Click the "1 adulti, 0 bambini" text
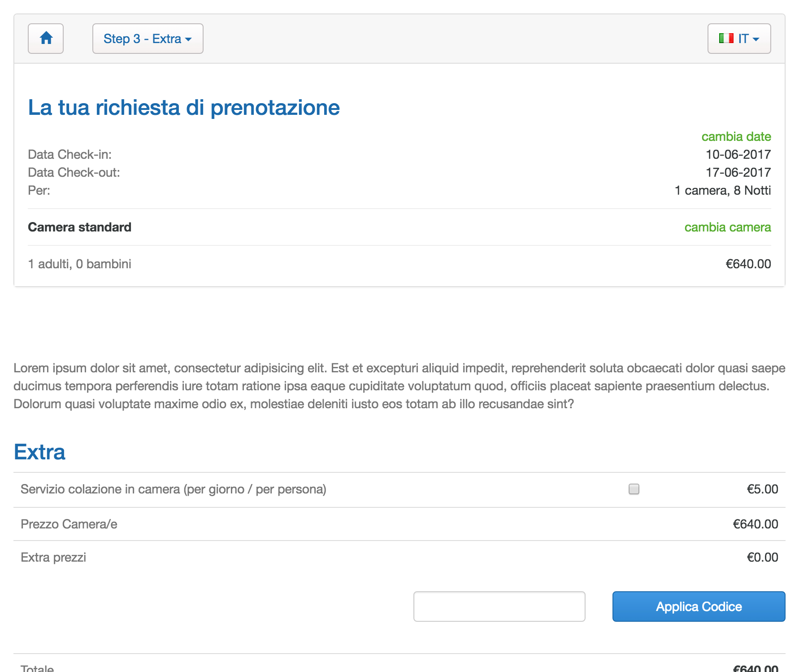The width and height of the screenshot is (799, 672). [x=79, y=264]
